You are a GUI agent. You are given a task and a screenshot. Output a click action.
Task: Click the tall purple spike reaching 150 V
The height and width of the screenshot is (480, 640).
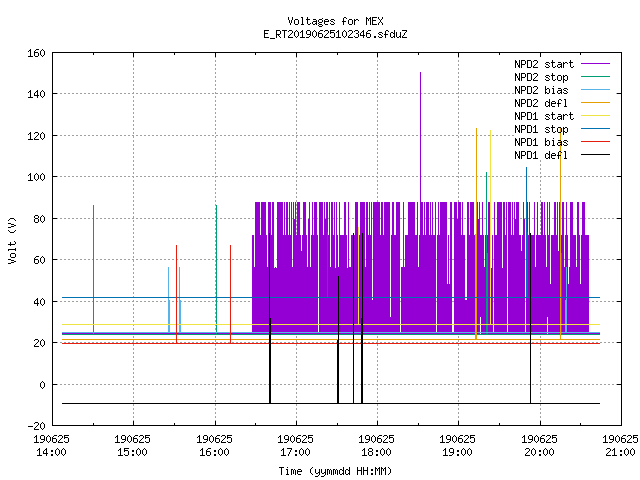click(420, 137)
